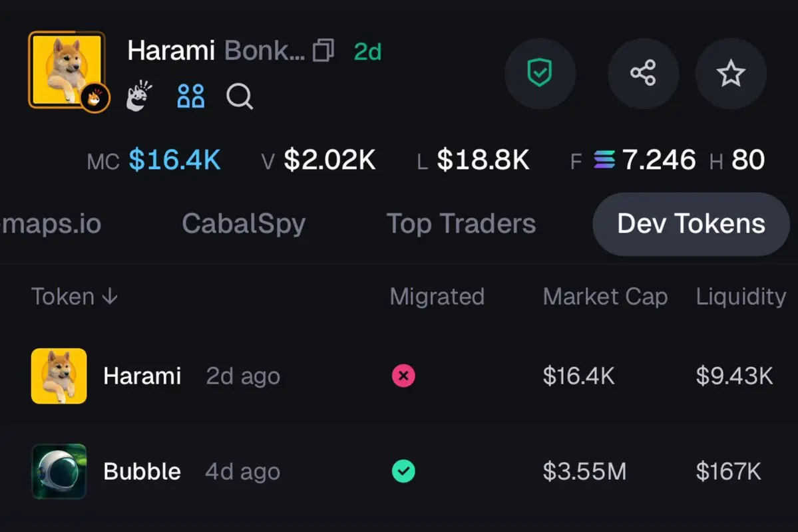This screenshot has height=532, width=798.
Task: Select the Dev Tokens tab
Action: pyautogui.click(x=691, y=224)
